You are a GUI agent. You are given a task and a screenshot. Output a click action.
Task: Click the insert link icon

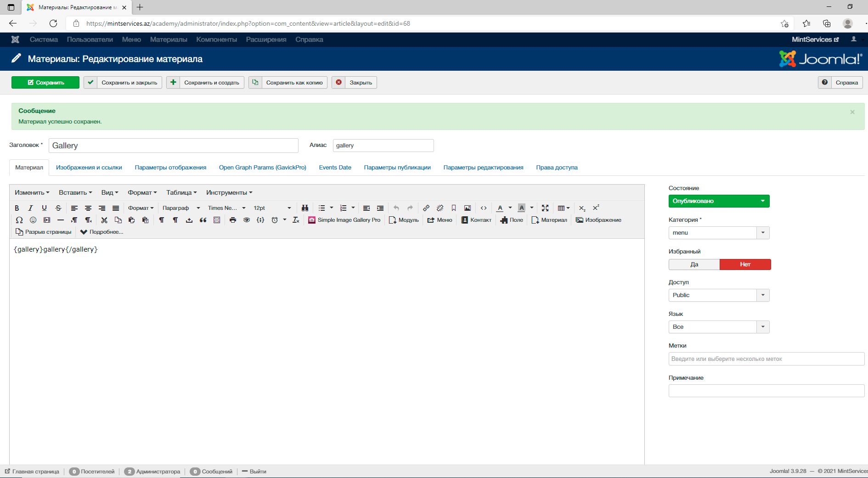coord(426,208)
